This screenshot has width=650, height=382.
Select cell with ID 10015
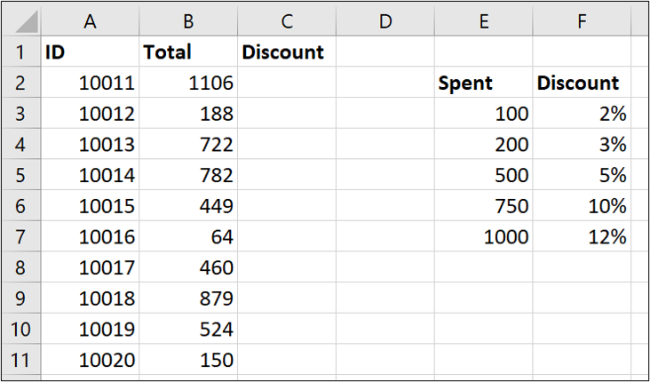coord(90,206)
